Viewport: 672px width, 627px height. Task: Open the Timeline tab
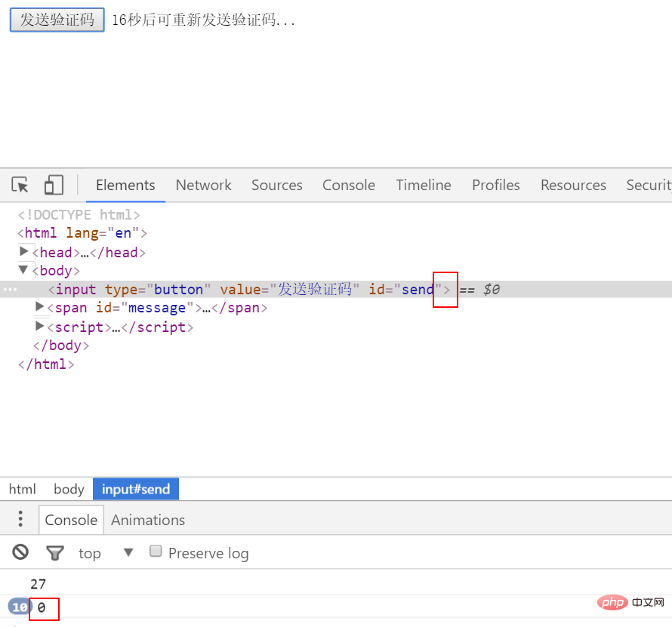(424, 185)
